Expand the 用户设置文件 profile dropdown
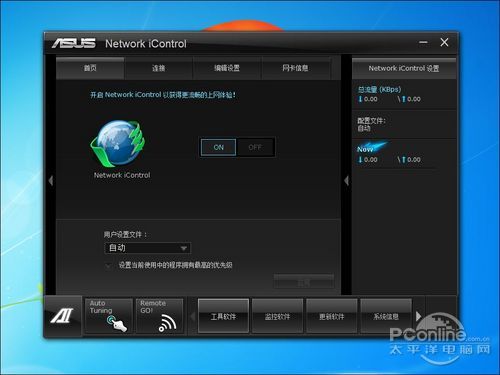Image resolution: width=500 pixels, height=375 pixels. click(147, 248)
